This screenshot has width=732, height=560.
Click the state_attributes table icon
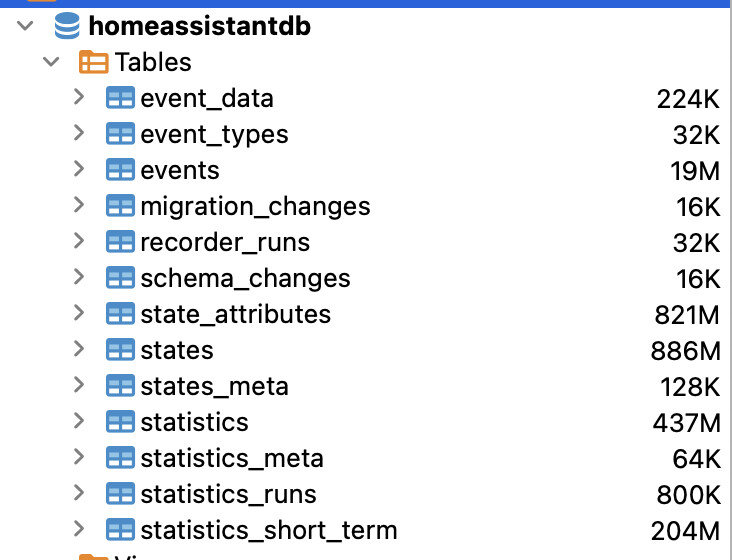120,314
